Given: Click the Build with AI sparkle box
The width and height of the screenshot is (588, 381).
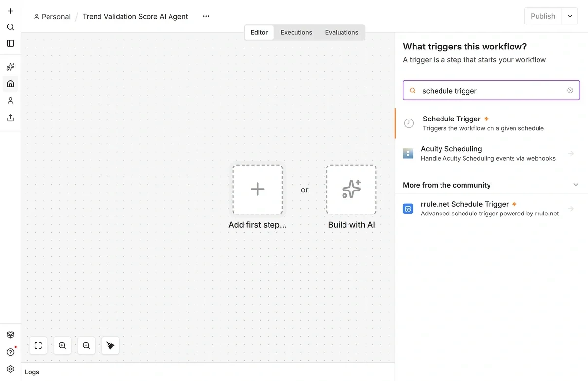Looking at the screenshot, I should [351, 190].
